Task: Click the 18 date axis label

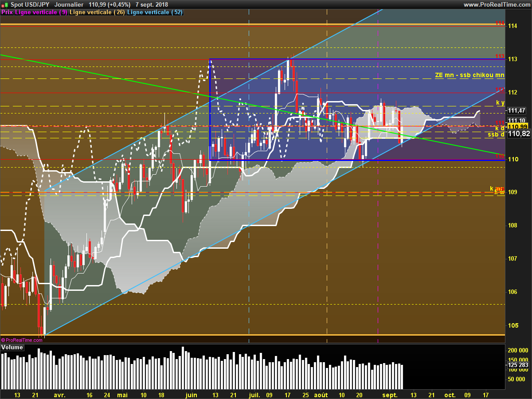Action: click(161, 395)
